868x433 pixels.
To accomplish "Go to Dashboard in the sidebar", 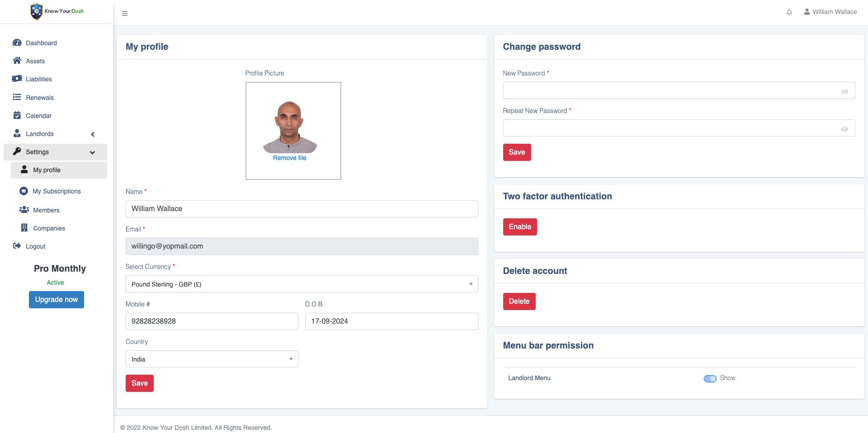I will (41, 43).
